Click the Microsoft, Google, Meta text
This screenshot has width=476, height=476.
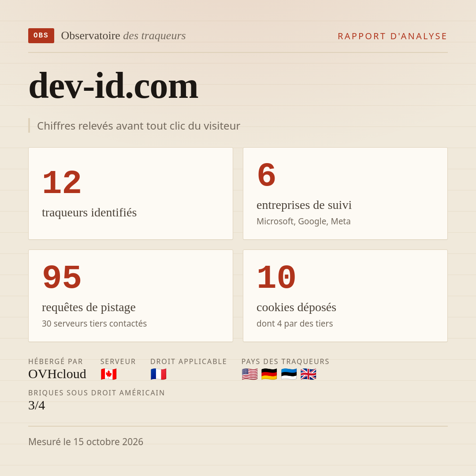304,221
